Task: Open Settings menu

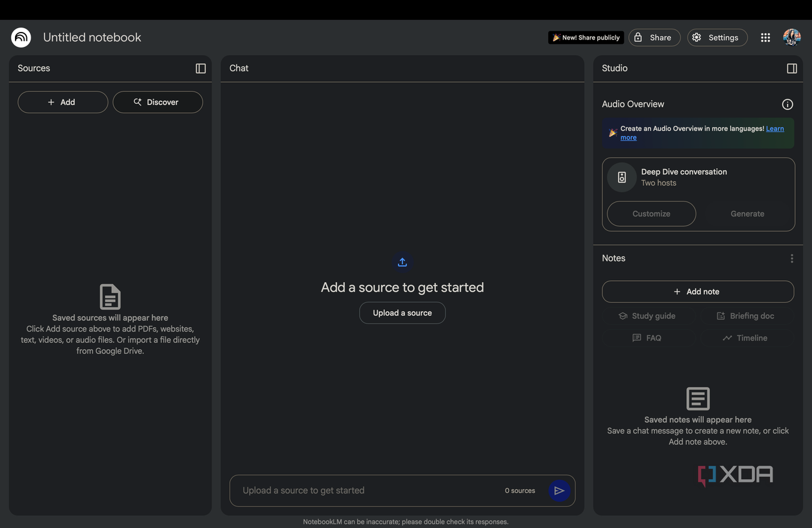Action: click(x=717, y=38)
